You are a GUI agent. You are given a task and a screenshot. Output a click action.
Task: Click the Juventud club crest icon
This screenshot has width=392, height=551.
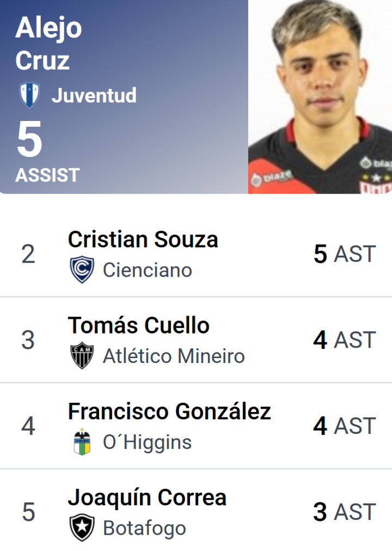(x=29, y=95)
